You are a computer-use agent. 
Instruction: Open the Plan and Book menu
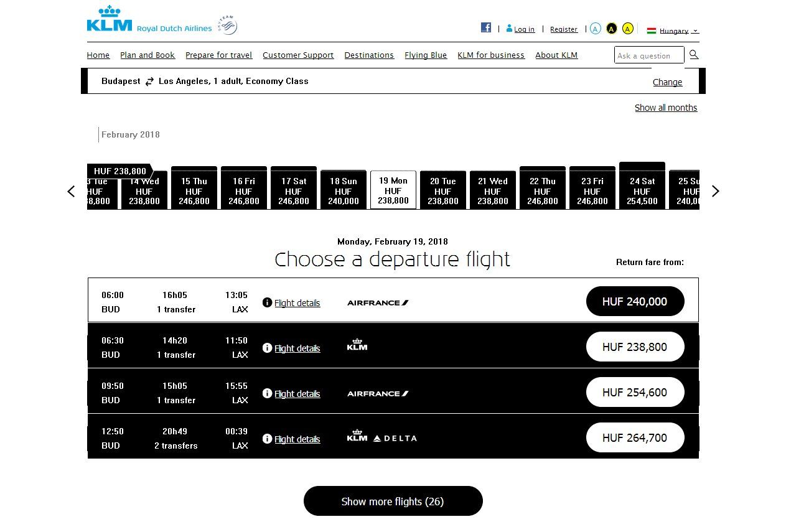point(147,55)
